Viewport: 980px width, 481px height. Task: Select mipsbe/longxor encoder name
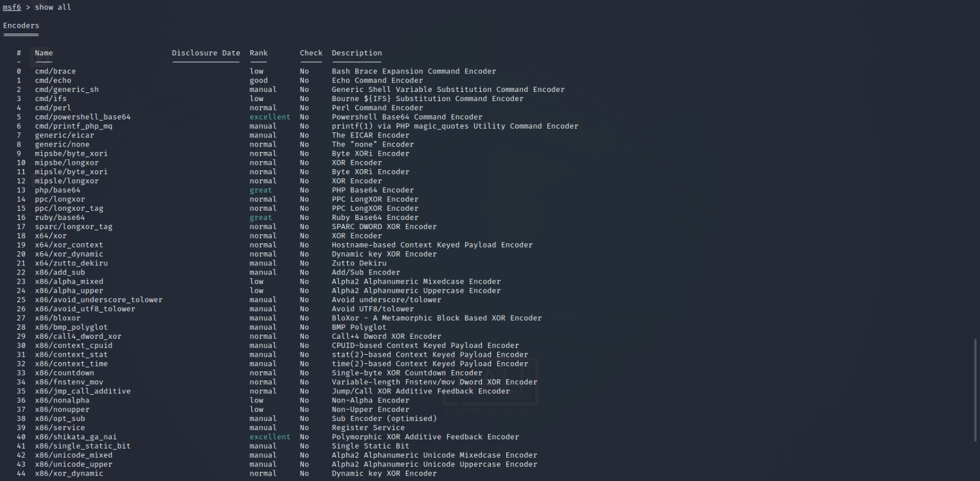pyautogui.click(x=67, y=163)
